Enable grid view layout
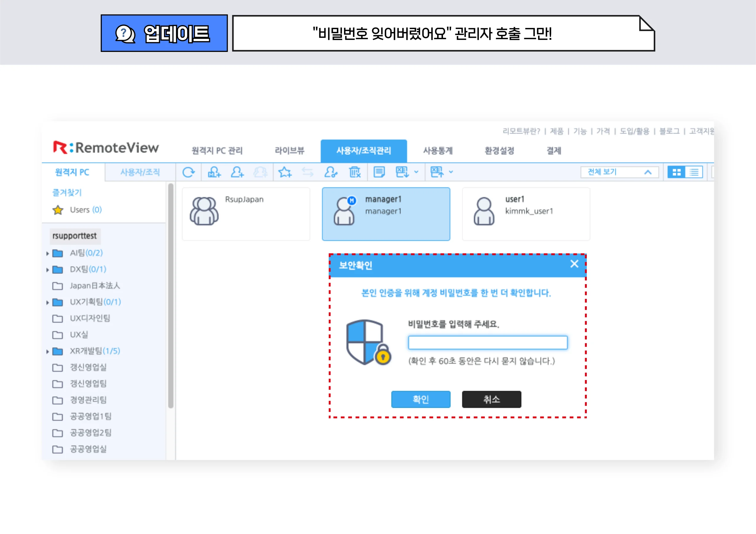 point(677,172)
